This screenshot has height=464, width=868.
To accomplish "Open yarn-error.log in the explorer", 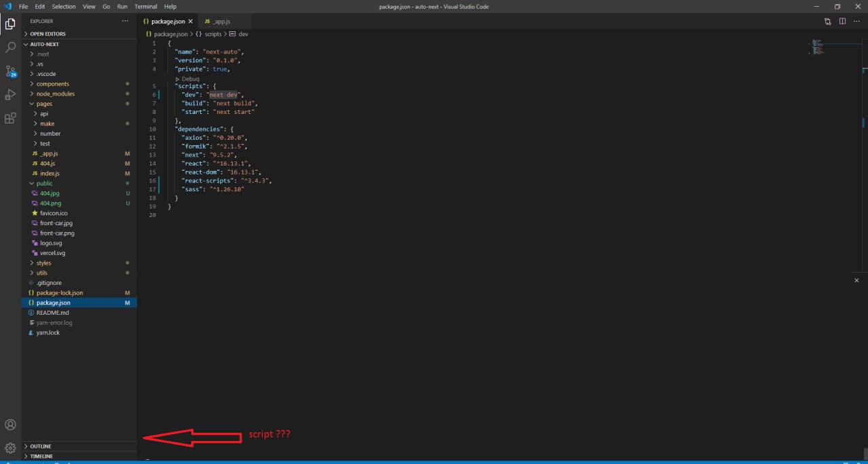I will point(79,322).
